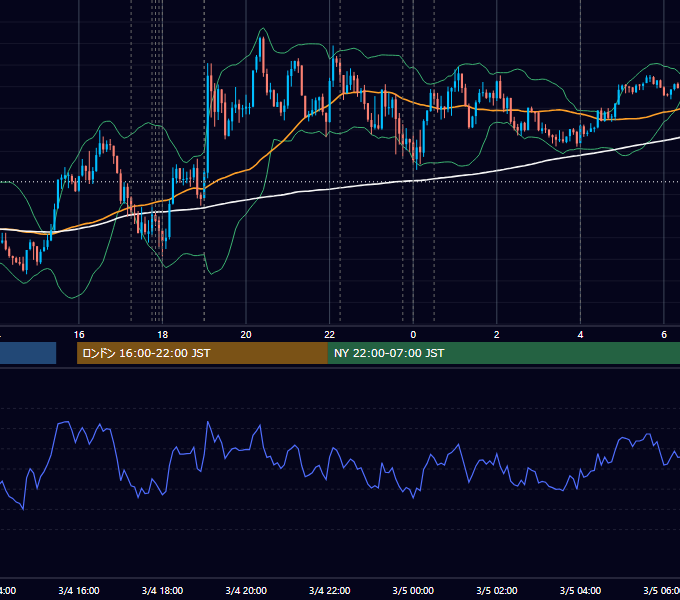
Task: Select the "3/4 20:00" date label
Action: (246, 591)
